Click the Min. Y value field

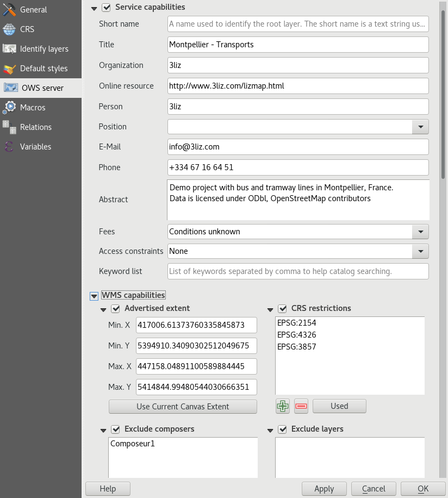[x=196, y=346]
